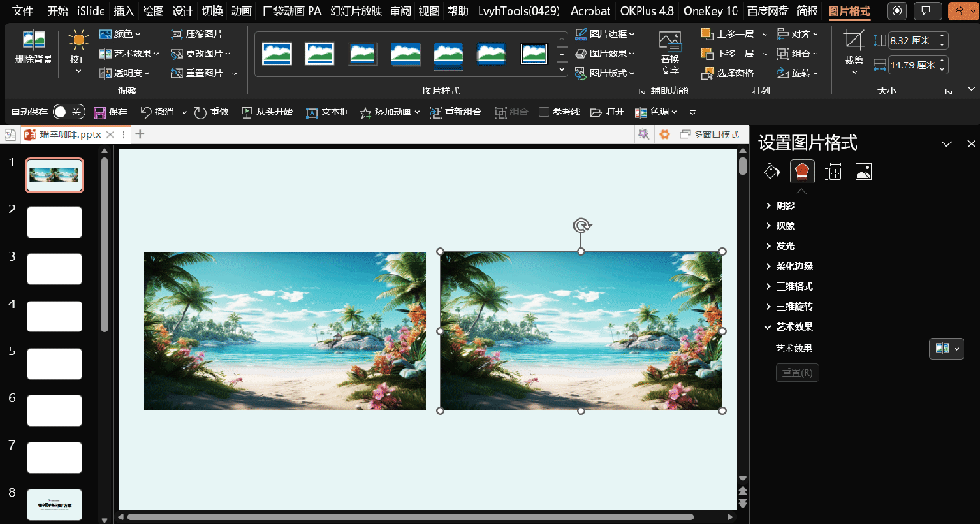Open the OneKey 10 ribbon tab
The width and height of the screenshot is (980, 524).
tap(710, 11)
